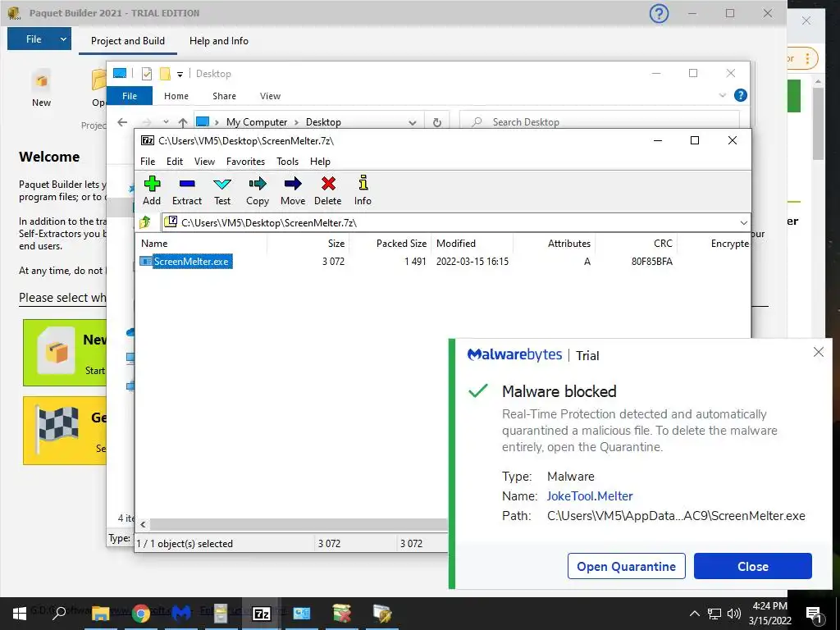The width and height of the screenshot is (840, 630).
Task: Dismiss the Malwarebytes alert with its X
Action: point(818,352)
